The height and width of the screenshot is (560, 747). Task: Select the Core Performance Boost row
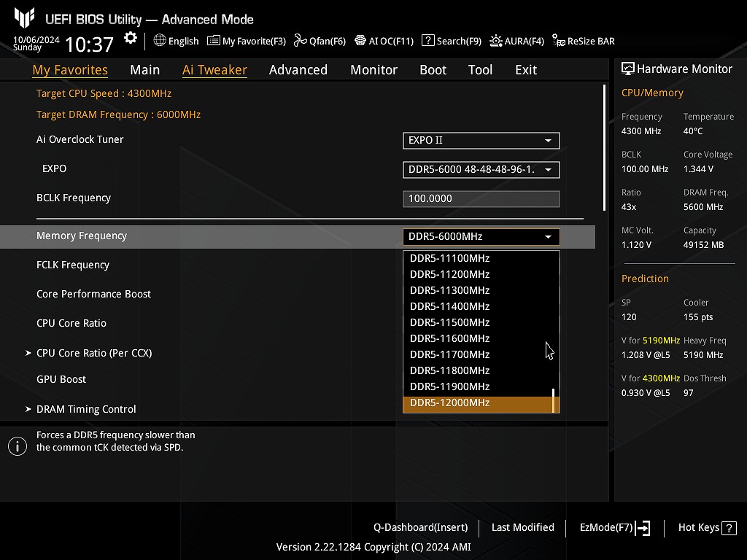93,294
